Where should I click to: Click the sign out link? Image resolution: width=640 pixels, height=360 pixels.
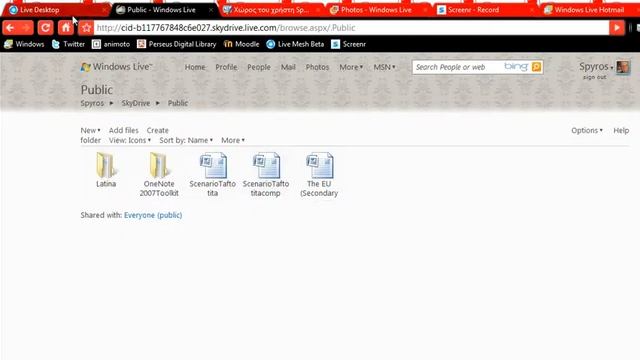pyautogui.click(x=594, y=77)
